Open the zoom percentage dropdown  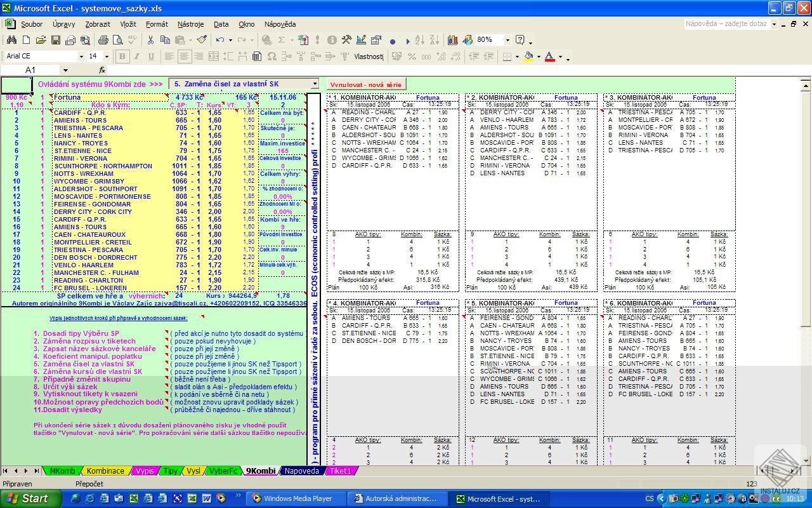click(x=507, y=40)
